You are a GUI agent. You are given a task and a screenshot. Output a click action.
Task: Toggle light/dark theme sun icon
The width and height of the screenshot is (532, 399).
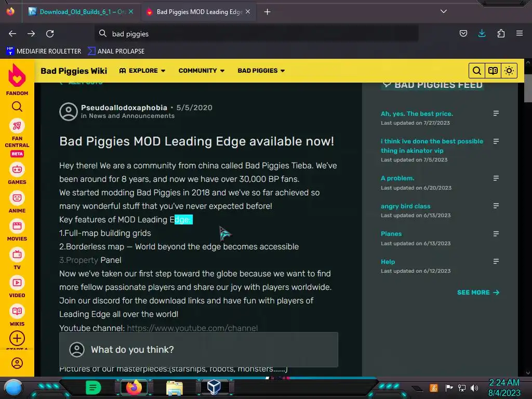click(x=509, y=71)
